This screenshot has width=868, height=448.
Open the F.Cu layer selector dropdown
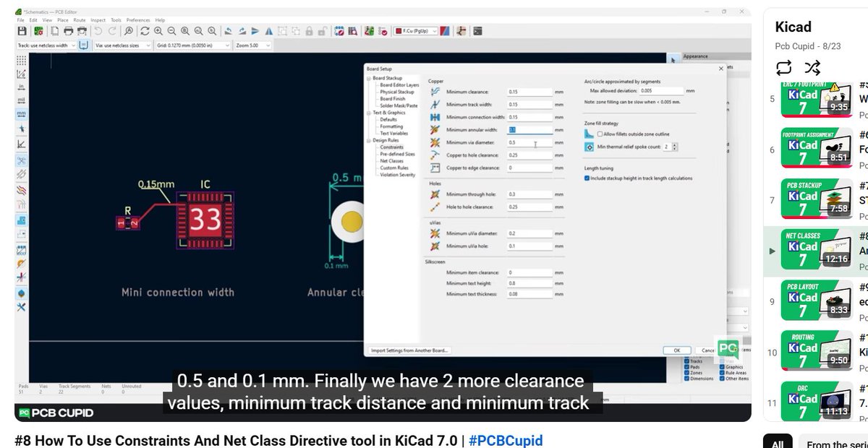tap(414, 31)
